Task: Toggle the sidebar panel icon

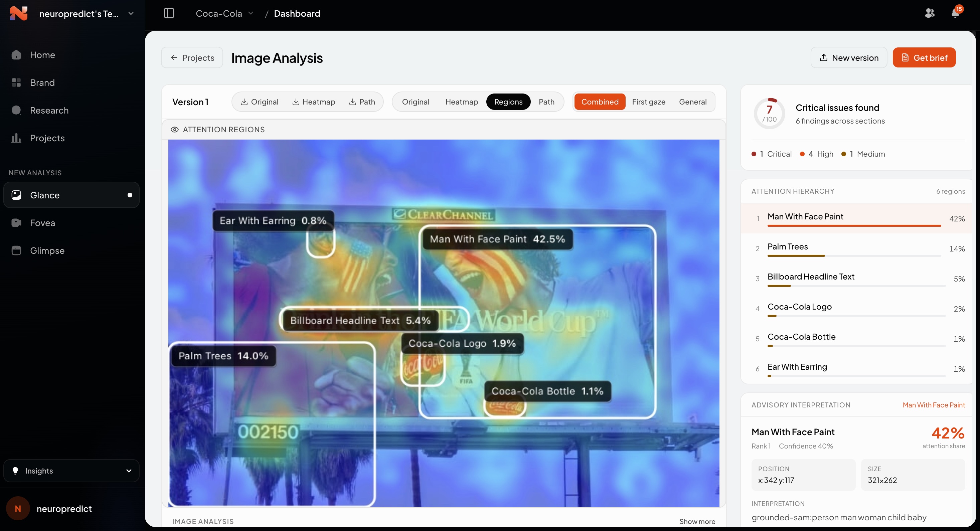Action: (x=169, y=13)
